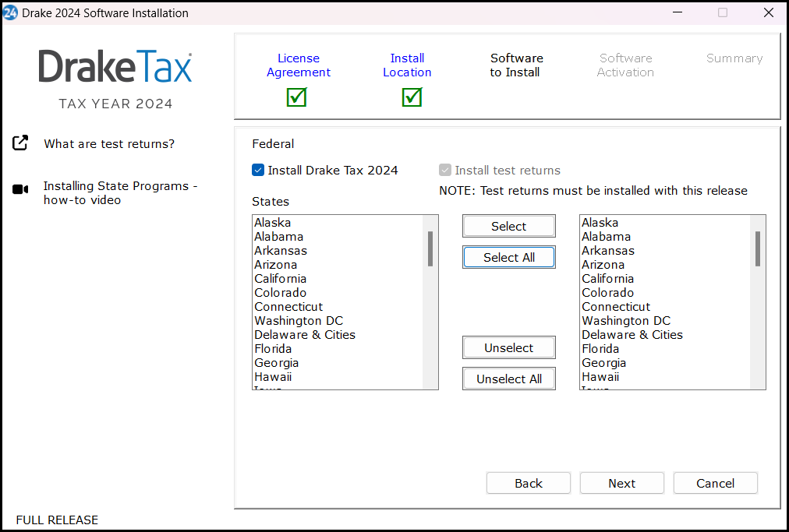Click the external link icon beside test returns
This screenshot has width=789, height=532.
point(20,143)
